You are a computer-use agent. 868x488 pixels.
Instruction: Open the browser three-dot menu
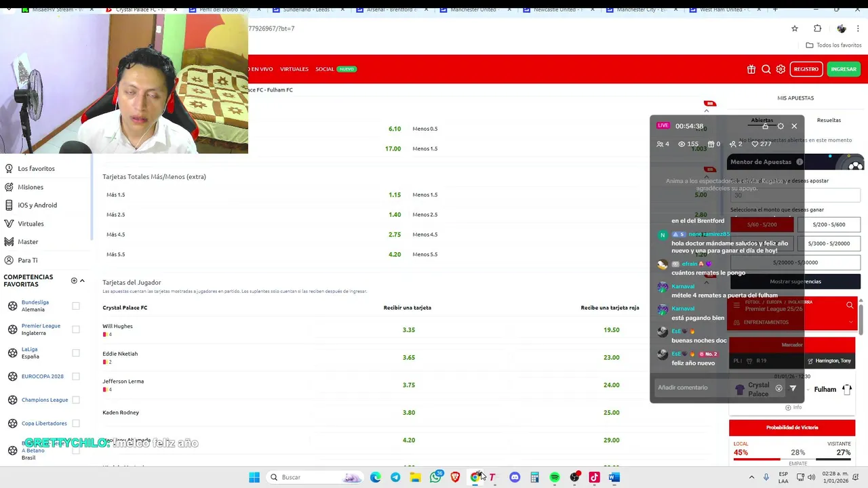(859, 28)
